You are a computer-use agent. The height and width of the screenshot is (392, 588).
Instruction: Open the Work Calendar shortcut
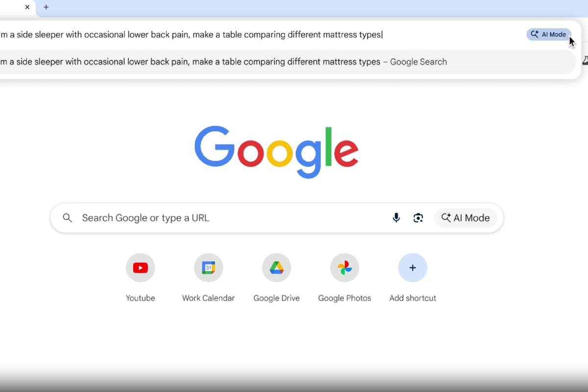click(x=208, y=268)
